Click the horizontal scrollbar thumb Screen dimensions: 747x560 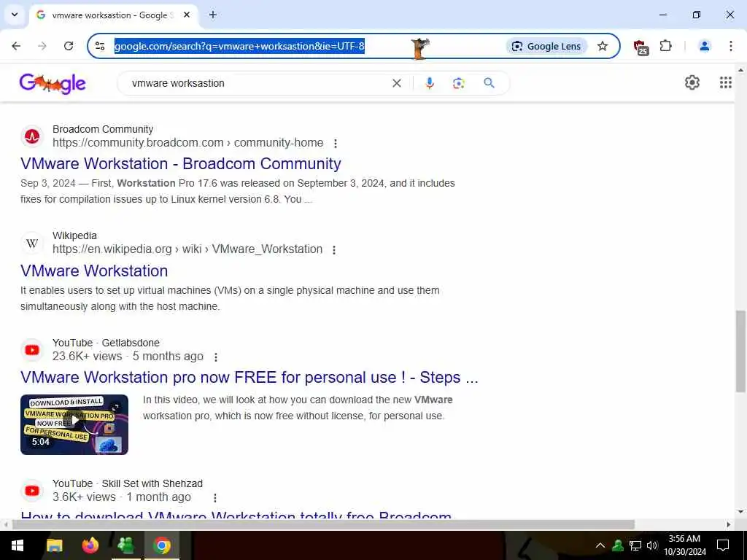pyautogui.click(x=323, y=524)
